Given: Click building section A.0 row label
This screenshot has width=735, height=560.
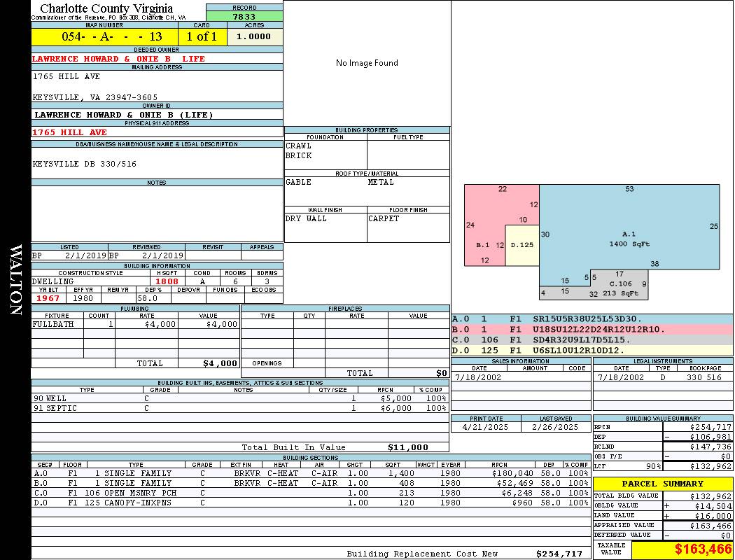Looking at the screenshot, I should tap(41, 474).
